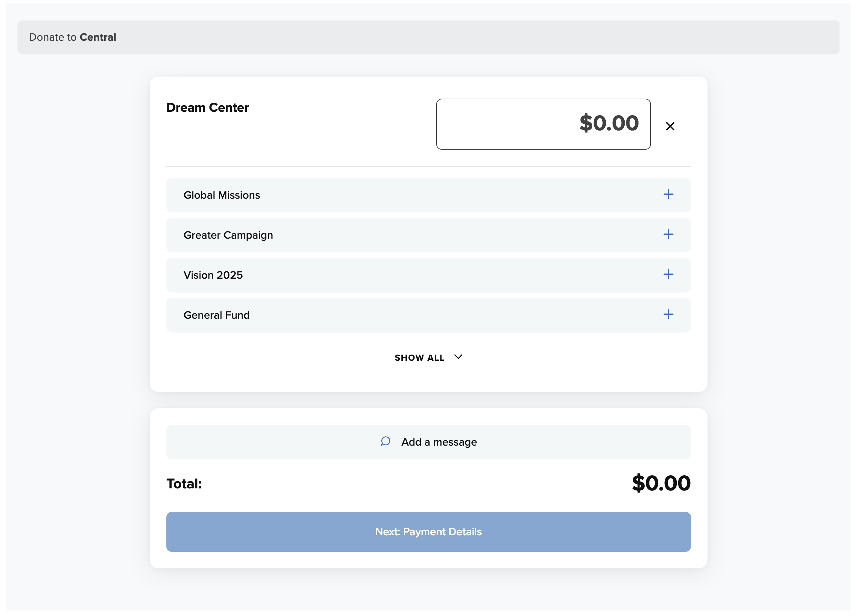Click the bold Central church name

click(98, 37)
